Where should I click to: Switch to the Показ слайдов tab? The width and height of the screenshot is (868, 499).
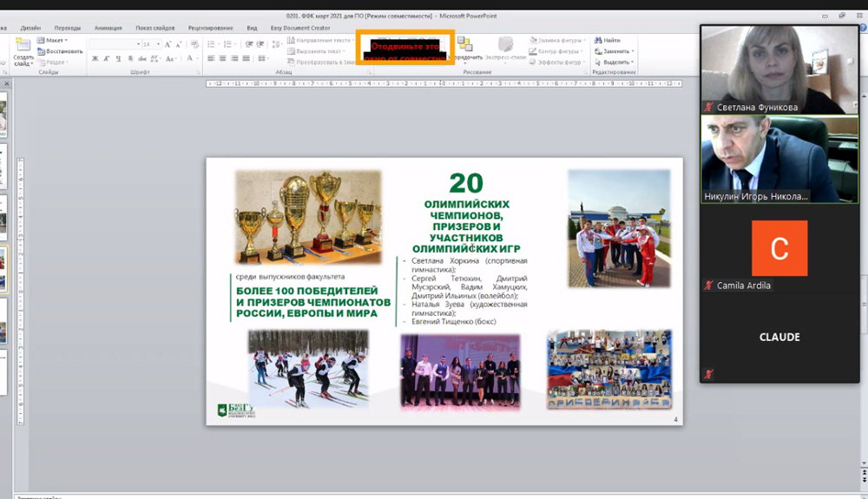155,28
